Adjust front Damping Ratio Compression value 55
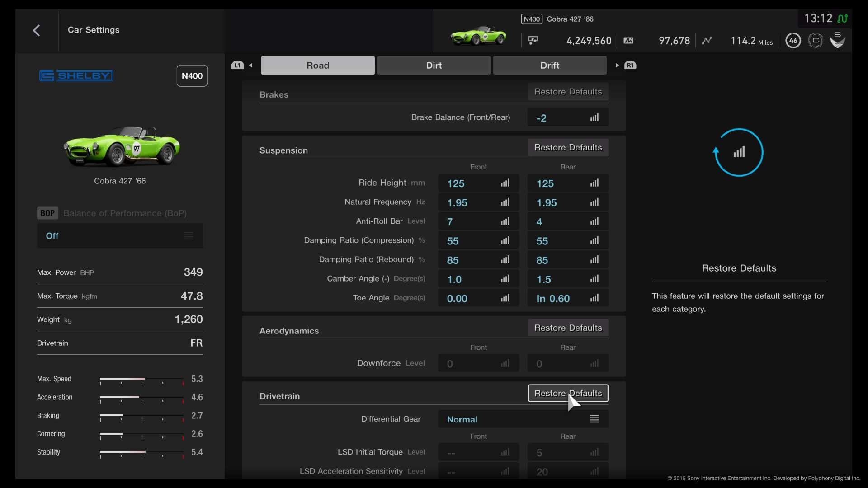Image resolution: width=868 pixels, height=488 pixels. coord(478,241)
